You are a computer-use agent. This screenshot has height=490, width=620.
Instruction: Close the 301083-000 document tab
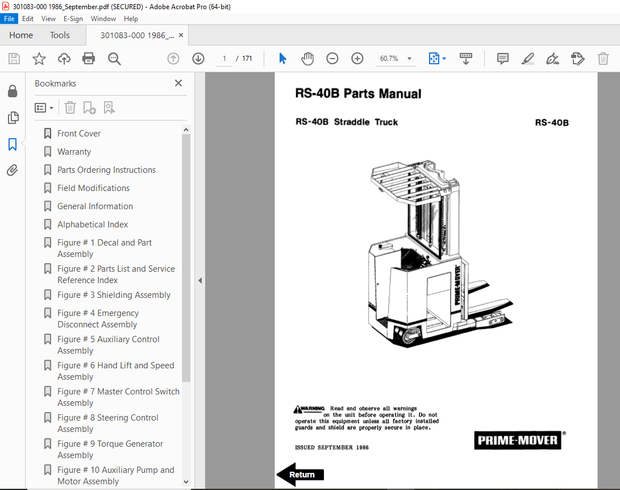click(181, 35)
